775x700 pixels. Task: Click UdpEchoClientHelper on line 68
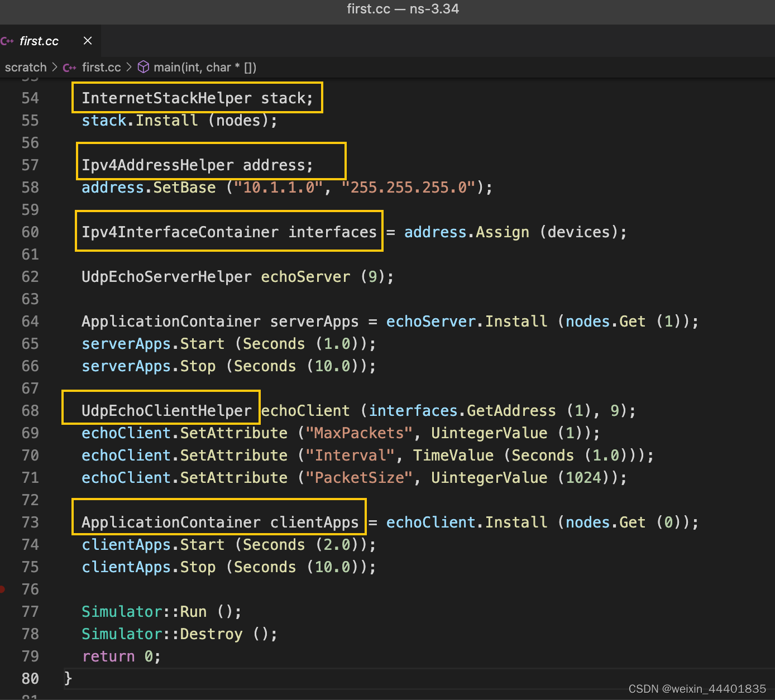point(166,411)
